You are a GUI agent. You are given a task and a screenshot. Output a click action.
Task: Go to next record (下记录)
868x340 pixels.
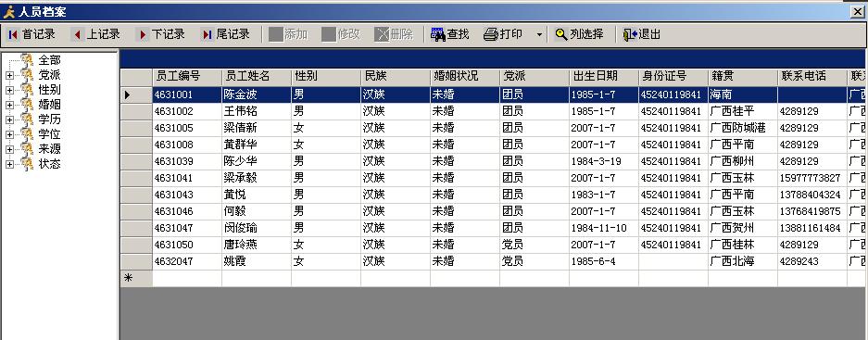[161, 34]
